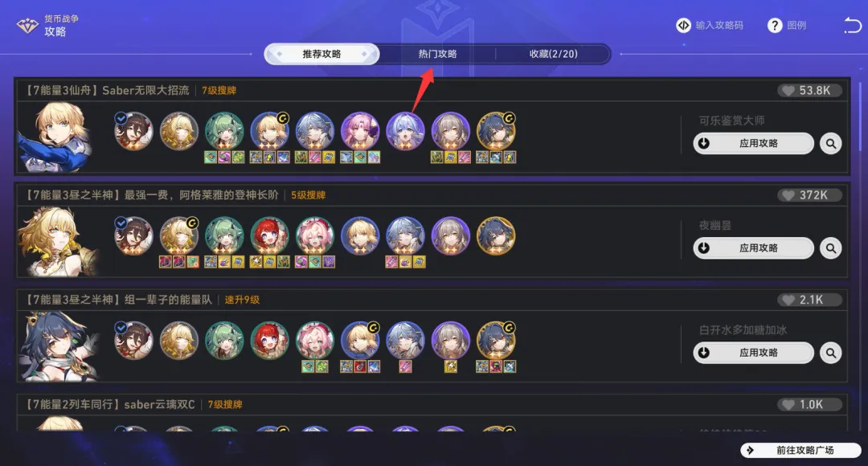Open the 图例 legend help icon
This screenshot has width=868, height=466.
coord(775,26)
